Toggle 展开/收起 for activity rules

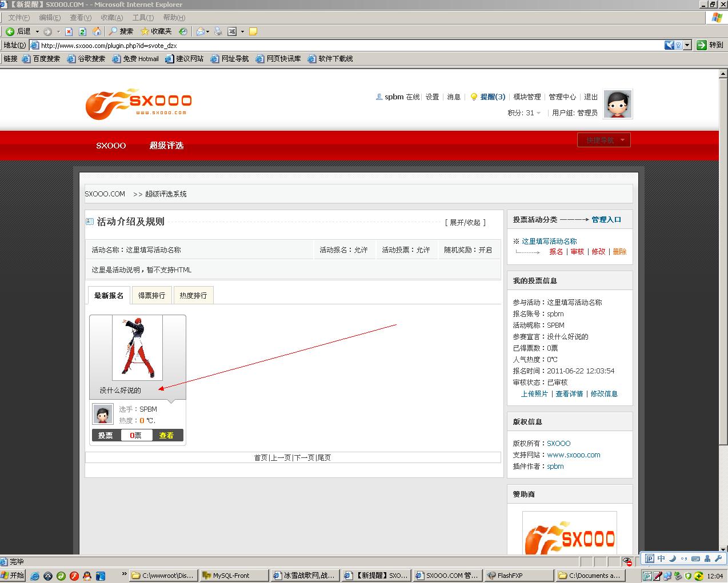[x=465, y=222]
